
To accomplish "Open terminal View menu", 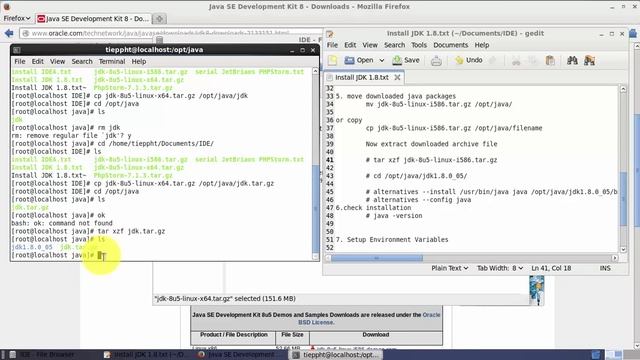I will [58, 62].
